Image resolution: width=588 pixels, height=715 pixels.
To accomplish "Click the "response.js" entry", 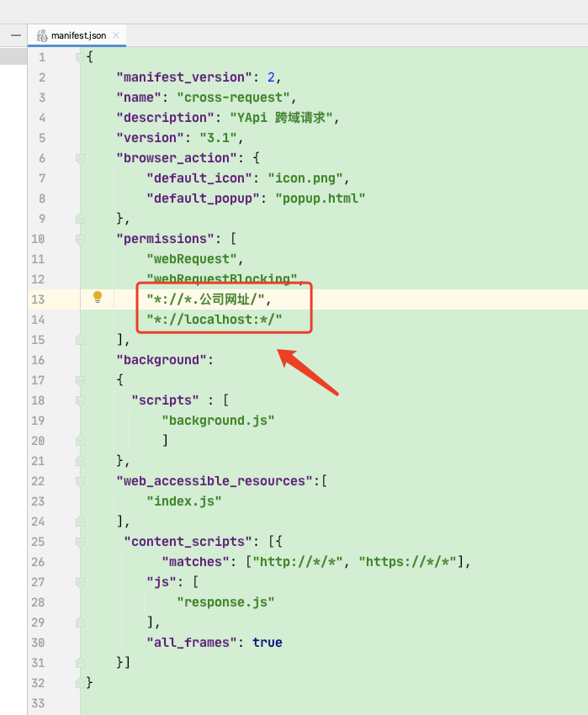I will [x=225, y=602].
